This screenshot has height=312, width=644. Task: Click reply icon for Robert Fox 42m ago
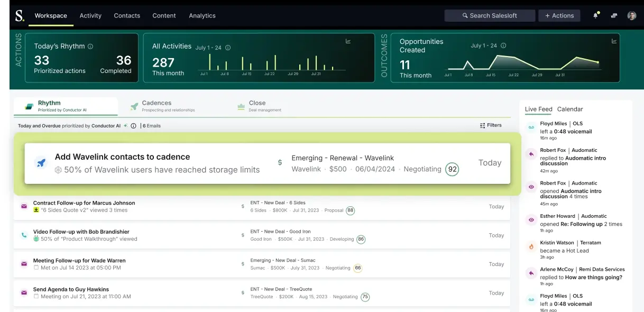(531, 154)
